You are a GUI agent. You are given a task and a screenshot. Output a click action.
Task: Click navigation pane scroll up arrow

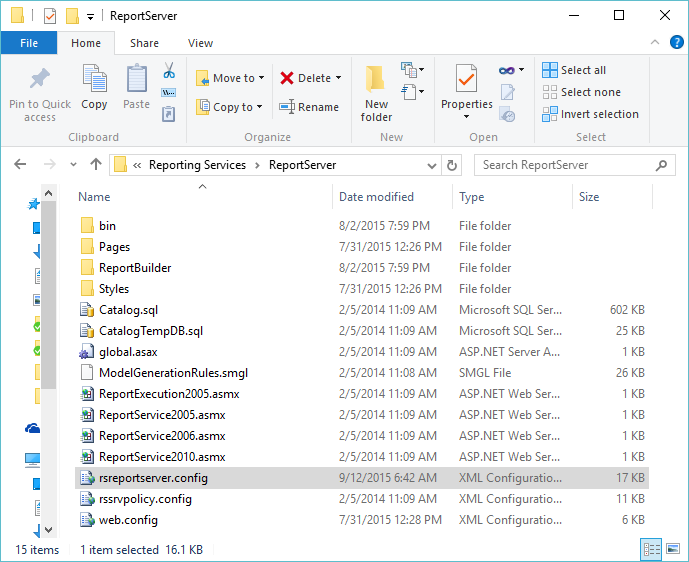(x=48, y=193)
